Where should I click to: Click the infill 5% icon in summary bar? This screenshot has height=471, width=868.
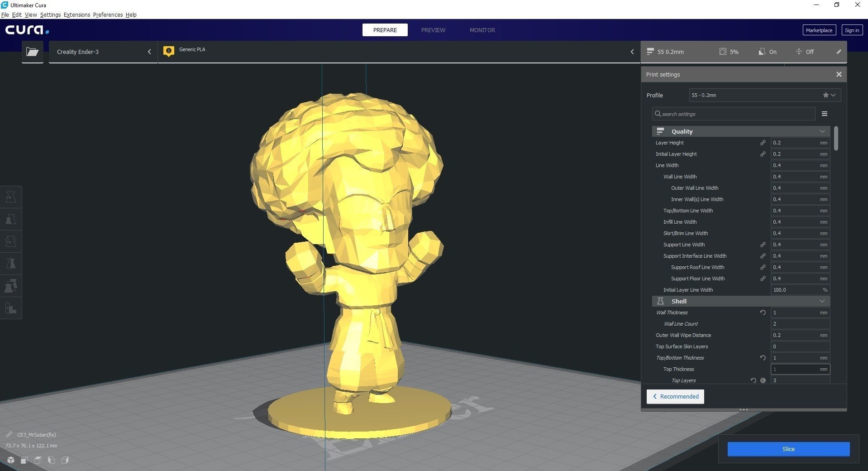tap(723, 52)
